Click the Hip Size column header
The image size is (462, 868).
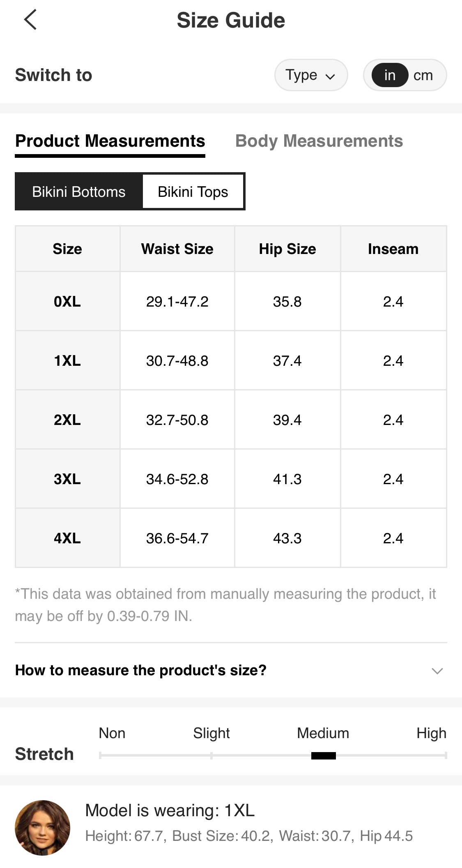[x=287, y=249]
